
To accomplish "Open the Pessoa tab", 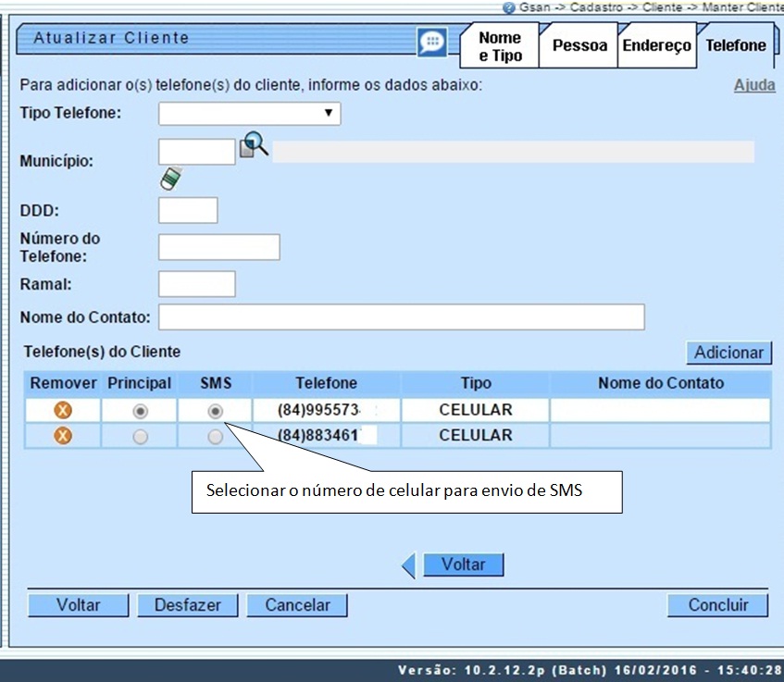I will pyautogui.click(x=578, y=44).
